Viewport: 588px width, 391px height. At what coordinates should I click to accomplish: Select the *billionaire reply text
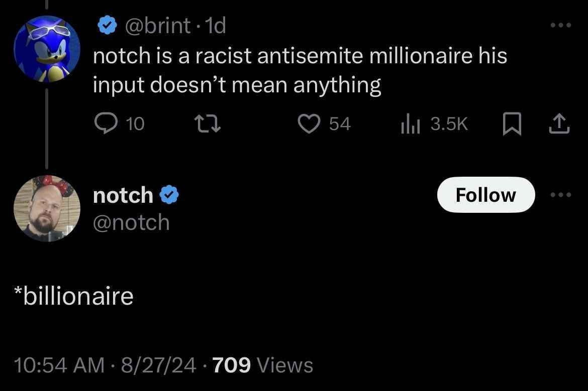(x=73, y=296)
